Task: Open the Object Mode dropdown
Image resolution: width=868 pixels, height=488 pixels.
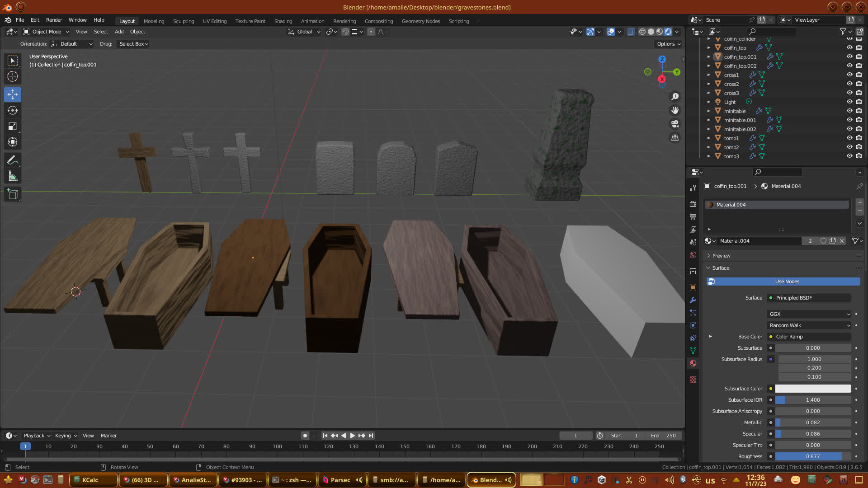Action: coord(46,32)
